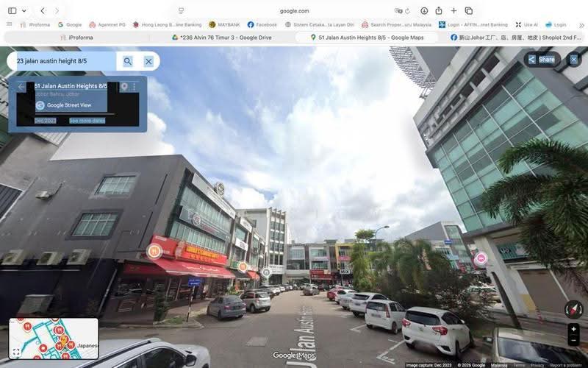This screenshot has width=588, height=368.
Task: Open the Login bookmark at bar's end
Action: tap(556, 25)
